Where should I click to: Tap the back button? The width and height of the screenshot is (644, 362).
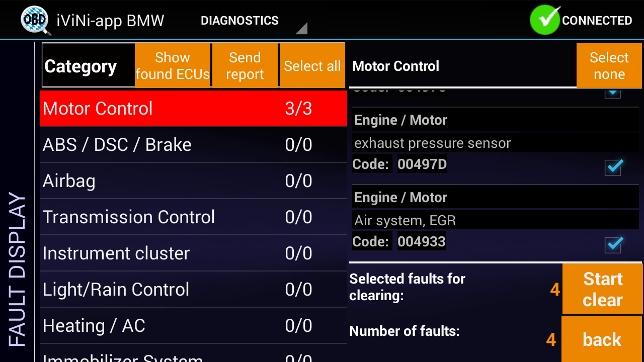pyautogui.click(x=602, y=339)
